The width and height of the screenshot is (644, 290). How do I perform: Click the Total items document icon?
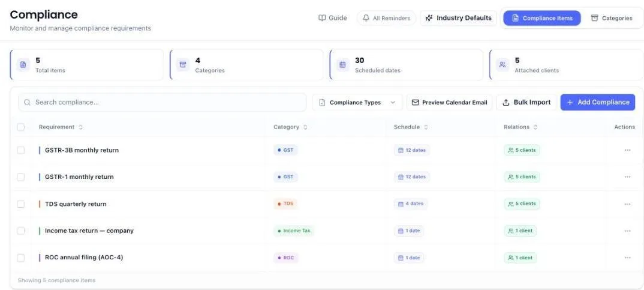click(23, 65)
